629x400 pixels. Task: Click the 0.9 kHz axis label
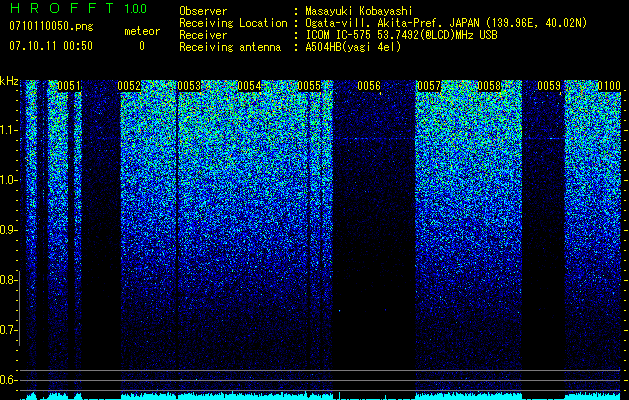(x=8, y=230)
